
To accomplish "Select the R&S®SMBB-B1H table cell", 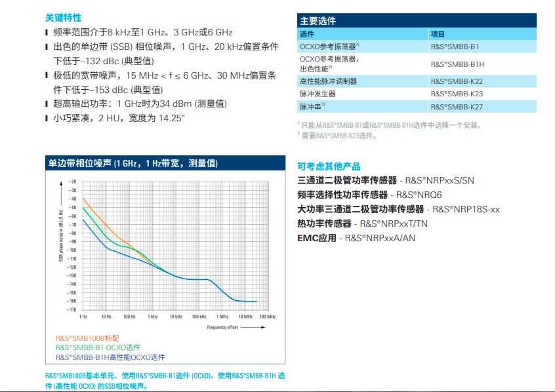I will [x=457, y=64].
